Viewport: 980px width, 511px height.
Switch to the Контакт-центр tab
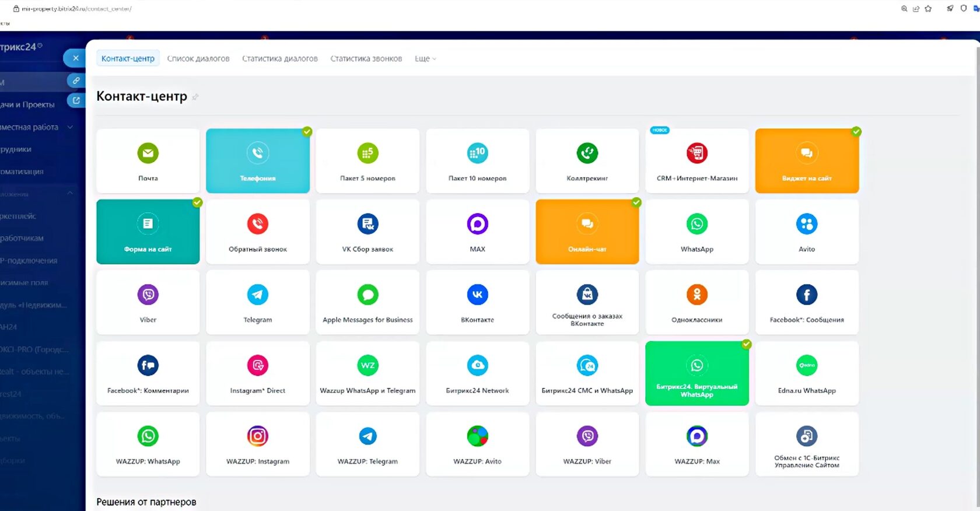tap(128, 58)
